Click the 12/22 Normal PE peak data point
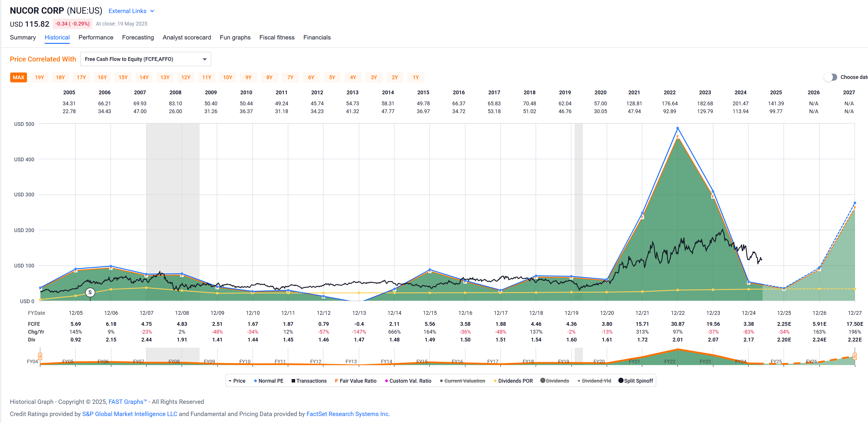Viewport: 868px width, 423px height. pos(677,128)
